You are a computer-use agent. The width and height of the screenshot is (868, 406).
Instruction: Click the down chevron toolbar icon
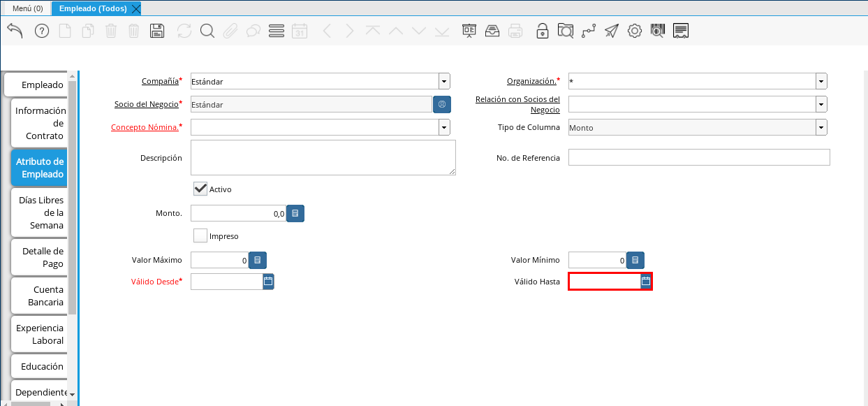click(419, 31)
